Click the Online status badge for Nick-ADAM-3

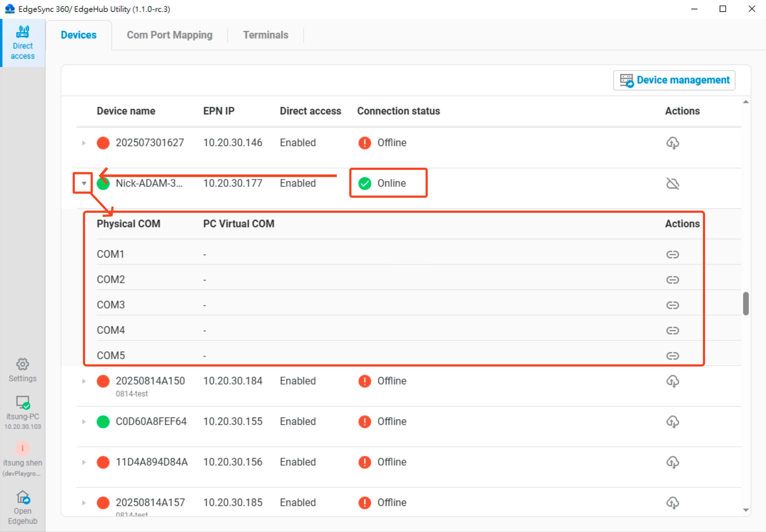(x=388, y=183)
